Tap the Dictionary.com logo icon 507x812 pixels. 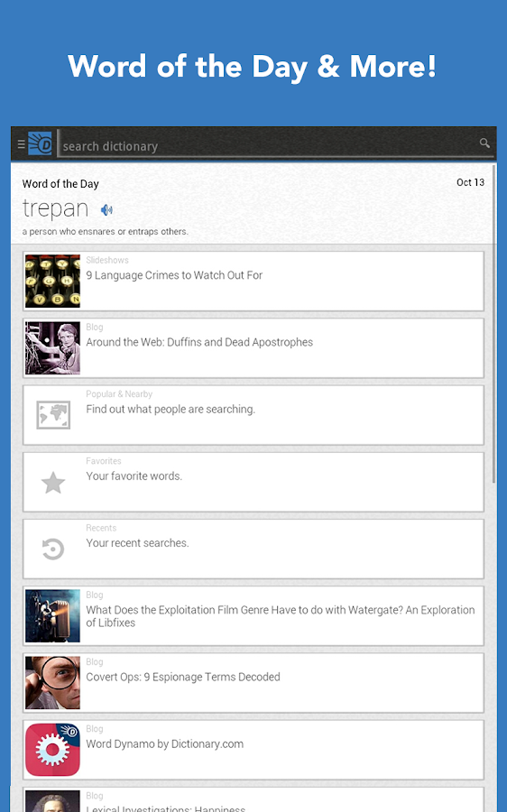40,143
